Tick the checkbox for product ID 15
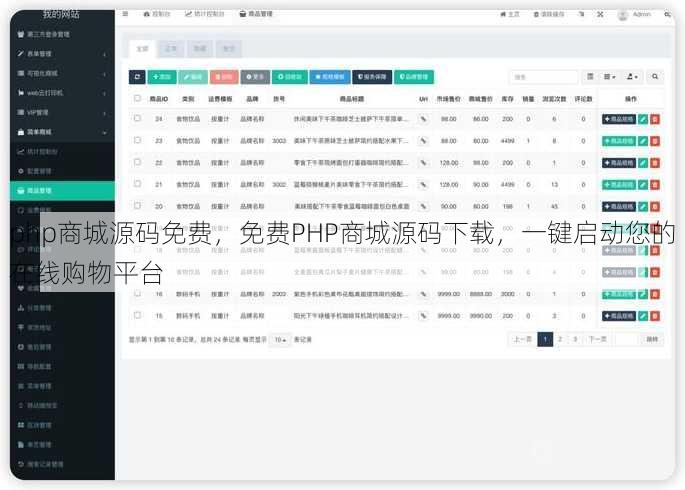Screen dimensions: 685x490 [x=137, y=315]
